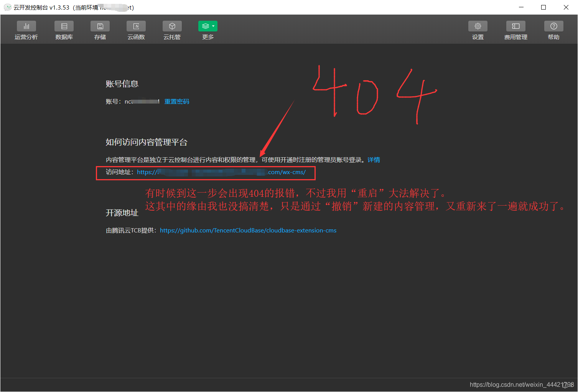Open the 帮助 help icon

[554, 26]
